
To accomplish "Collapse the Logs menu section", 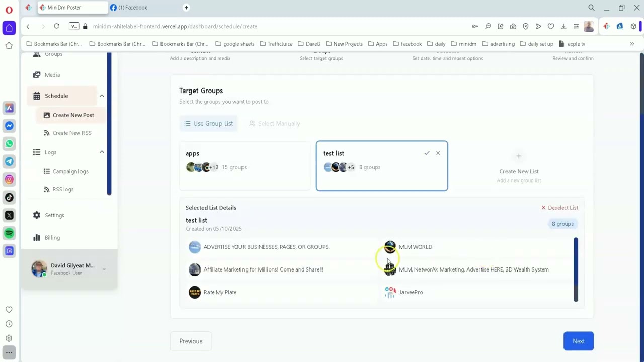I will [x=102, y=152].
